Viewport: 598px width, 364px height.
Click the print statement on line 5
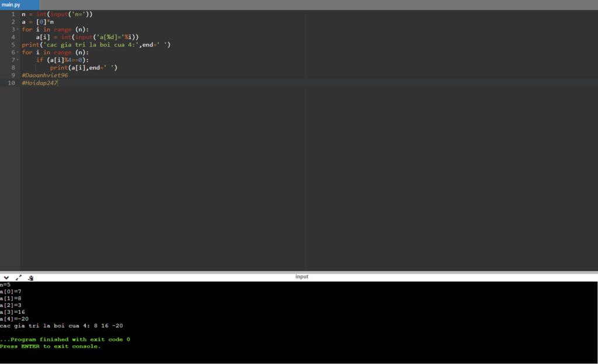[x=93, y=45]
